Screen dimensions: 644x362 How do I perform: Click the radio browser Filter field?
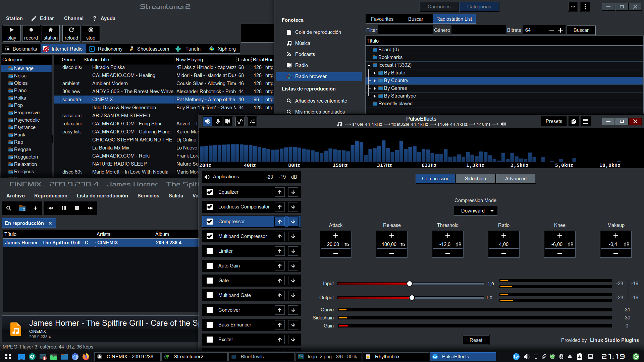405,30
